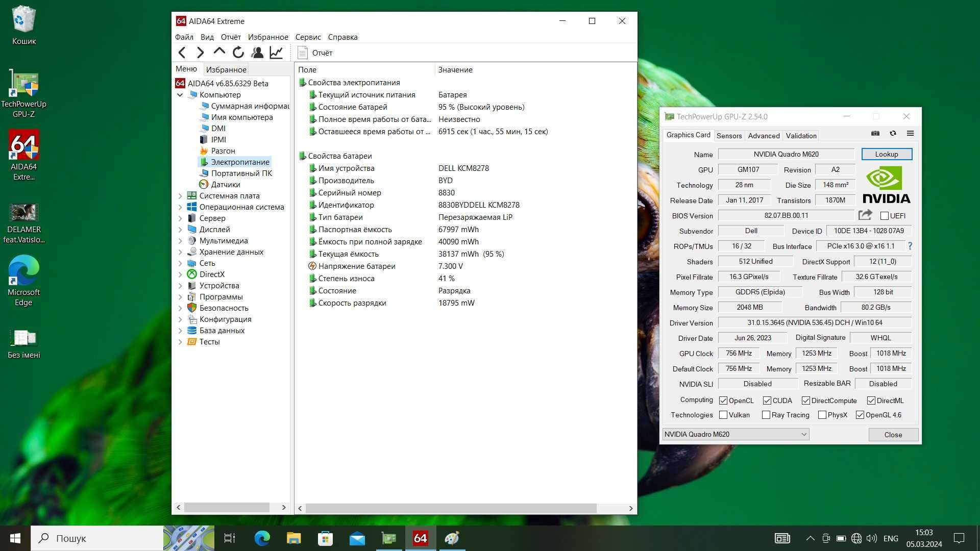980x551 pixels.
Task: Toggle Vulkan checkbox
Action: (x=723, y=415)
